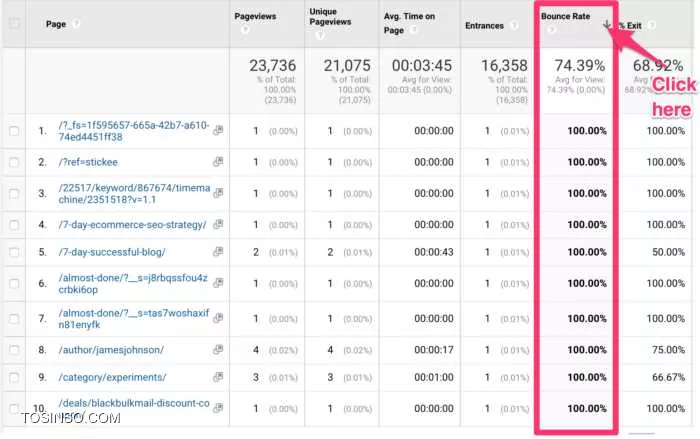Image resolution: width=700 pixels, height=439 pixels.
Task: Check row 4 checkbox for 7-day-ecommerce-seo-strategy
Action: [x=14, y=225]
